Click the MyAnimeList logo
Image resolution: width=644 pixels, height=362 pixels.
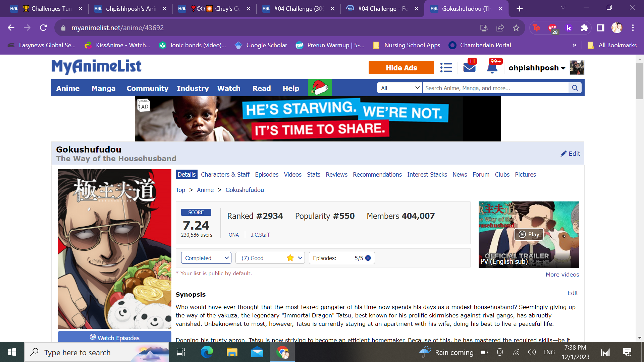96,67
